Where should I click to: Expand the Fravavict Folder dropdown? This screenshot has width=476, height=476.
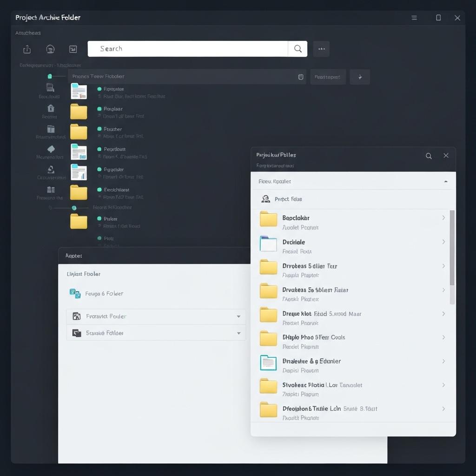[x=238, y=317]
